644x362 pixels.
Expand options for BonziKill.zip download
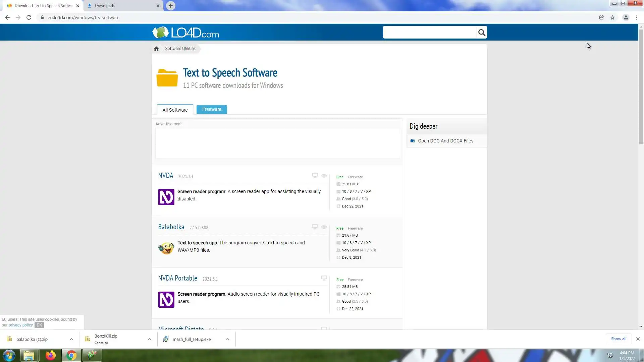(x=149, y=339)
